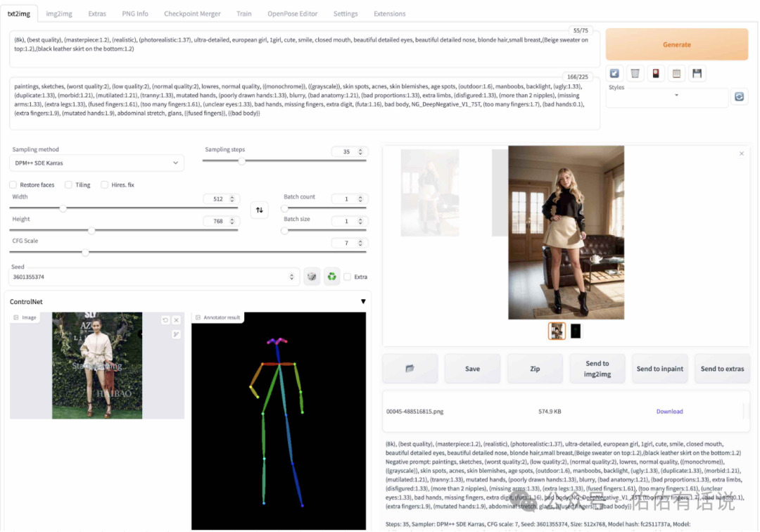
Task: Check the seed Extra checkbox
Action: point(347,277)
